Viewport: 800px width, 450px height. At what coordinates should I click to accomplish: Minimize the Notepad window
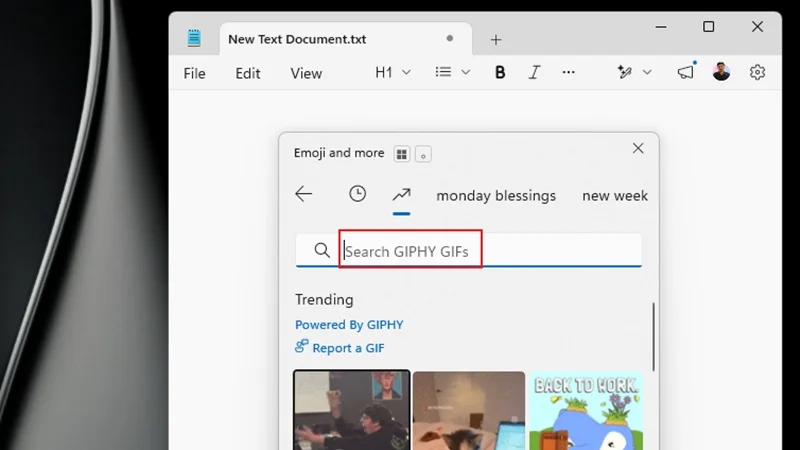click(661, 27)
